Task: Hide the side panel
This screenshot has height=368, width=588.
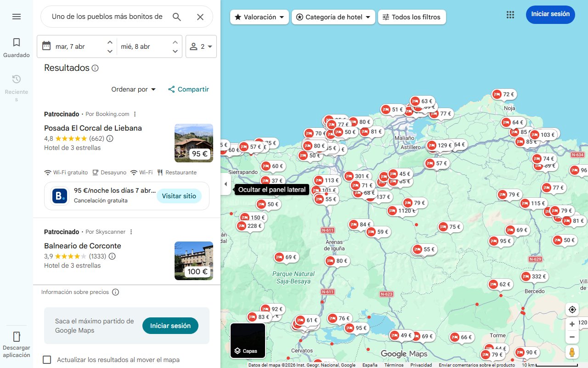Action: 226,184
